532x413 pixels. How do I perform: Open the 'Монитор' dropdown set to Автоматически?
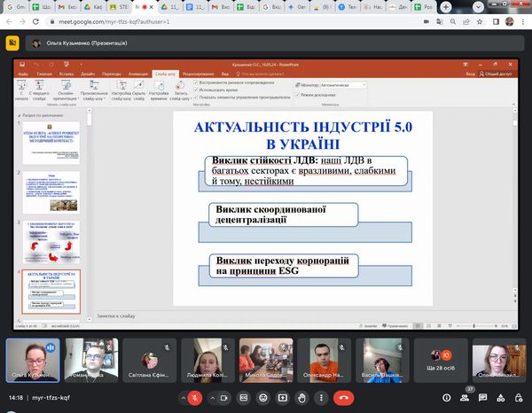(349, 85)
